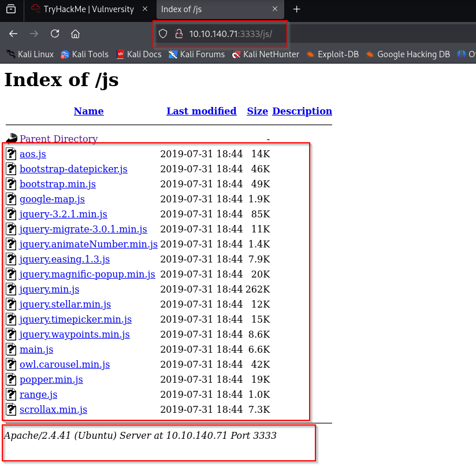Open the jquery-3.2.1.min.js file link
This screenshot has height=466, width=476.
(63, 214)
